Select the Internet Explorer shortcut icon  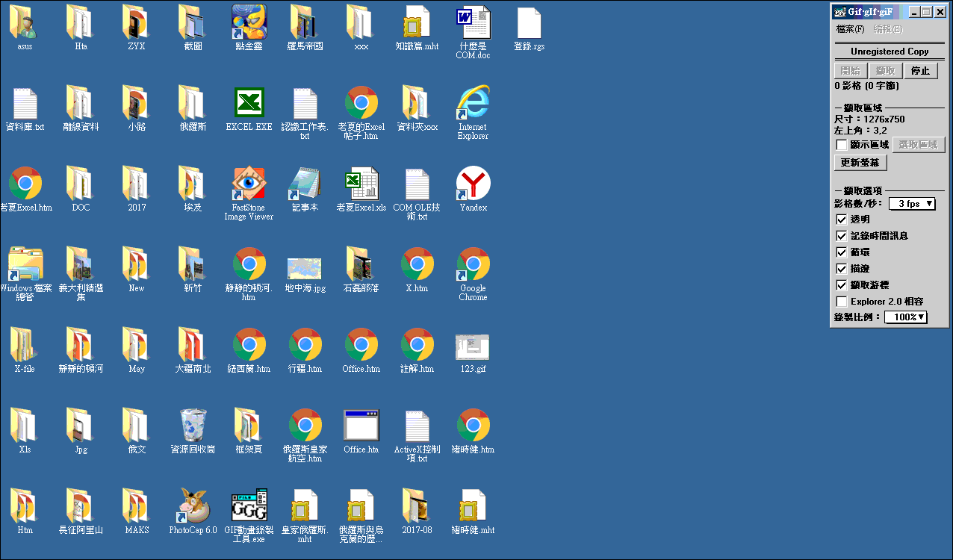pos(473,103)
